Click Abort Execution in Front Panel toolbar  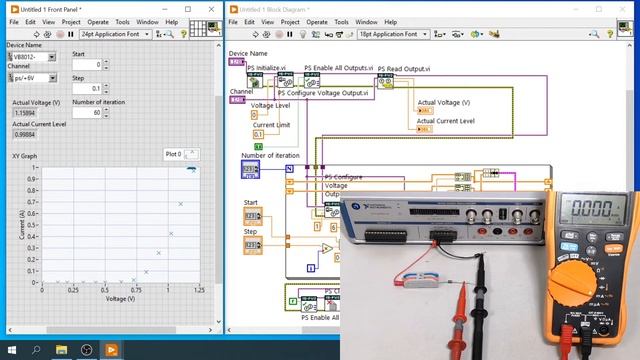click(x=60, y=34)
